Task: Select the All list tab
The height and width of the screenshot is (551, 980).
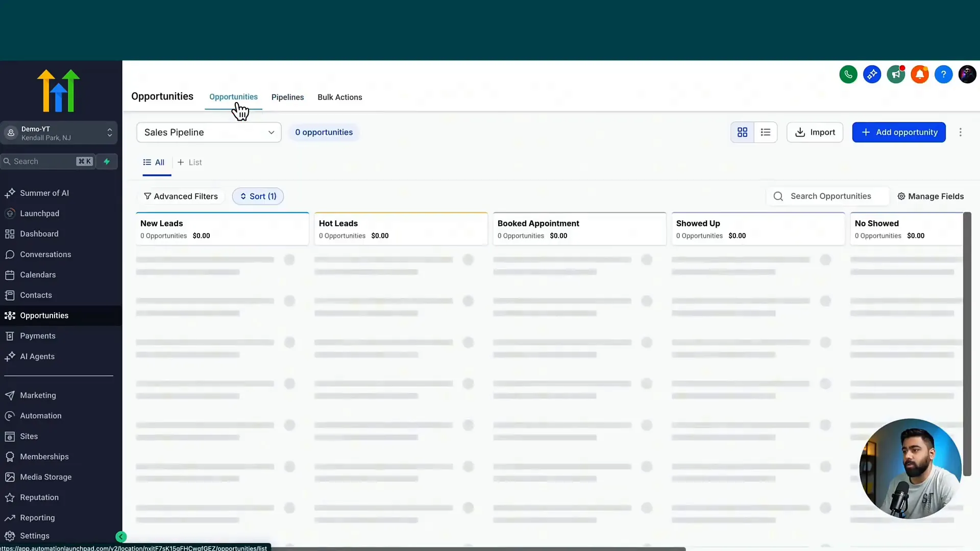Action: [154, 162]
